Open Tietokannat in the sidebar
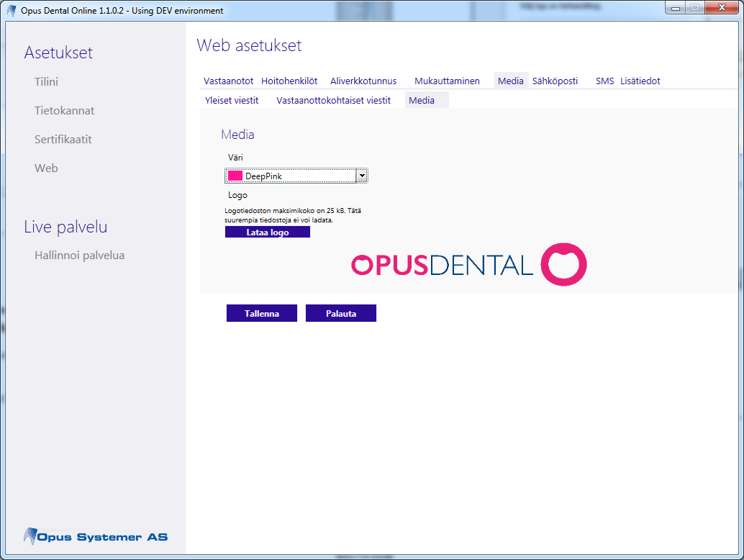The height and width of the screenshot is (560, 744). click(x=64, y=111)
